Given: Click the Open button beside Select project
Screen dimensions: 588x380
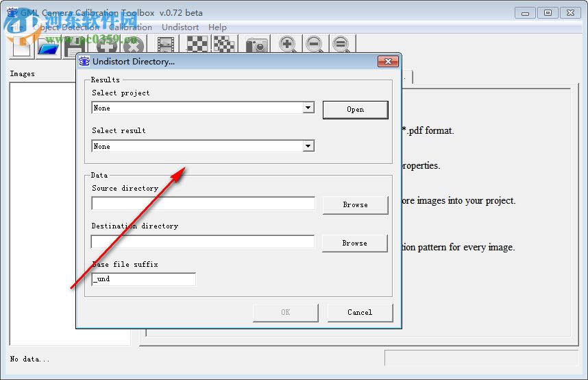Looking at the screenshot, I should point(355,110).
